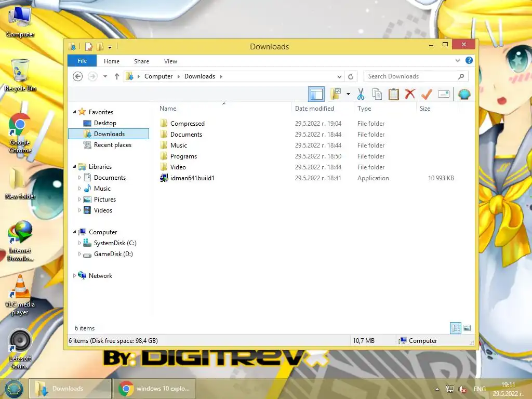Expand the Pictures library node
The image size is (532, 399).
(79, 199)
